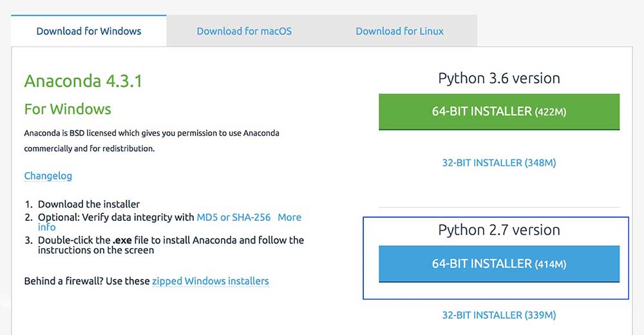Click the bold .exe text in step three
644x335 pixels.
122,240
